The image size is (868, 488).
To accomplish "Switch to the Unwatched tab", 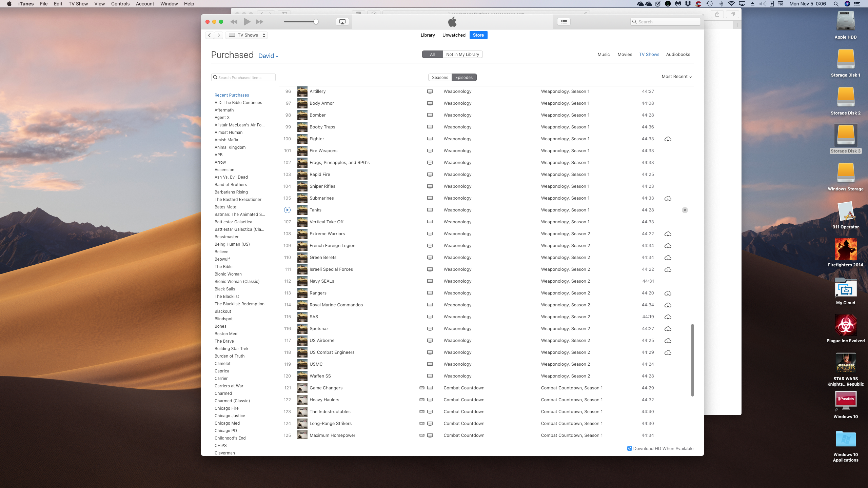I will click(x=454, y=35).
